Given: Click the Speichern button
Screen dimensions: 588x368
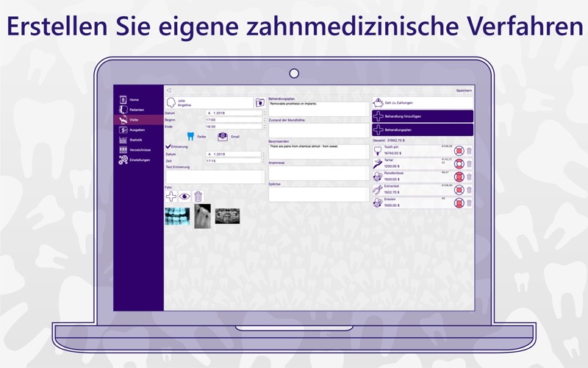Looking at the screenshot, I should click(x=464, y=91).
